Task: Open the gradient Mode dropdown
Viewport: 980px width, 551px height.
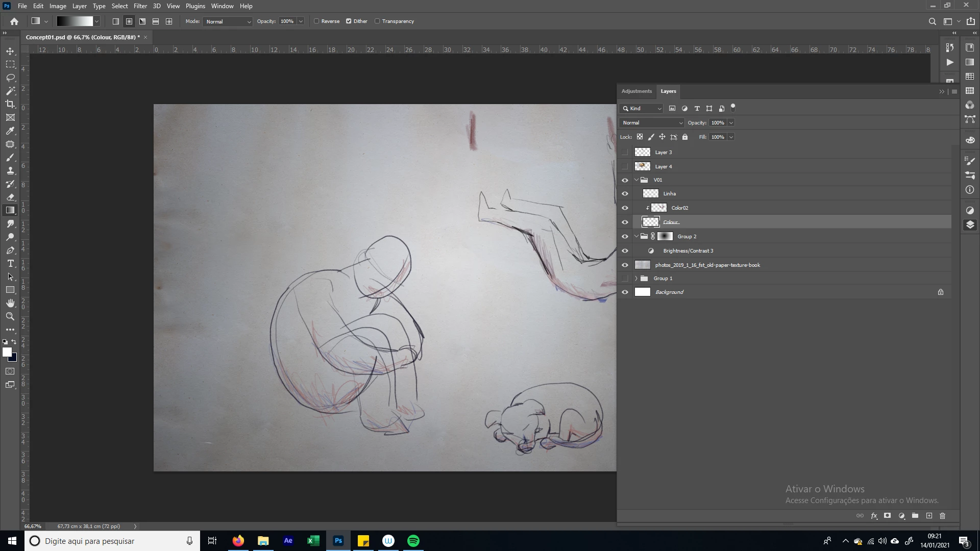Action: click(x=228, y=21)
